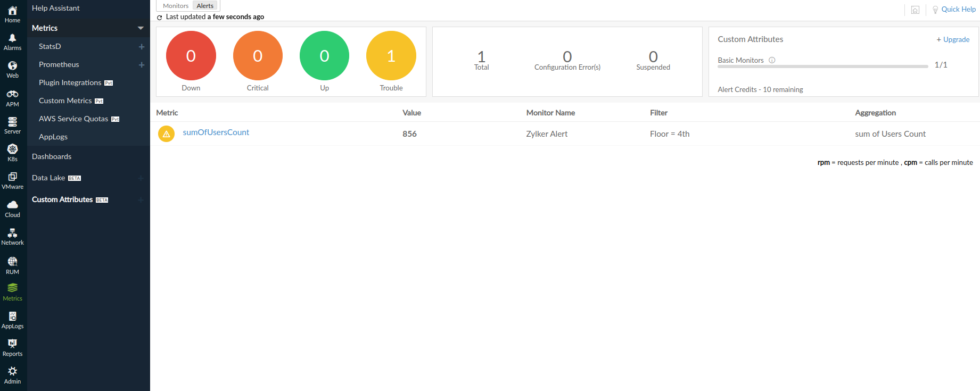Go to APM monitoring section

[12, 98]
